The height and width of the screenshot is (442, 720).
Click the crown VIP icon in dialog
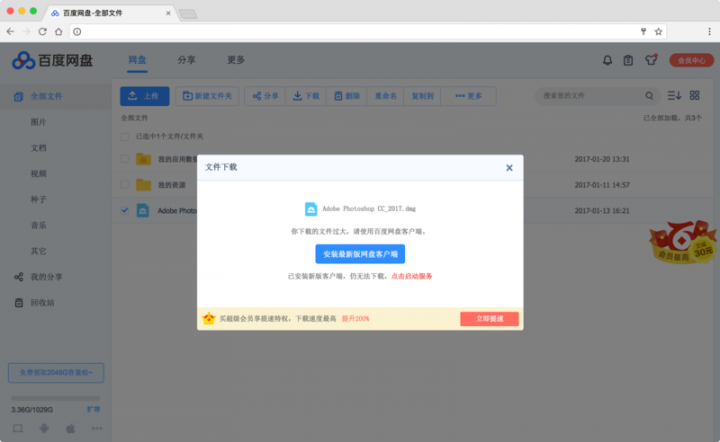click(208, 318)
